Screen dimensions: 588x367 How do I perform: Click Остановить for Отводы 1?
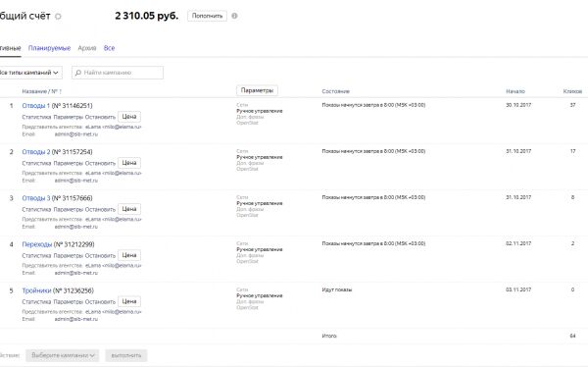pyautogui.click(x=100, y=117)
